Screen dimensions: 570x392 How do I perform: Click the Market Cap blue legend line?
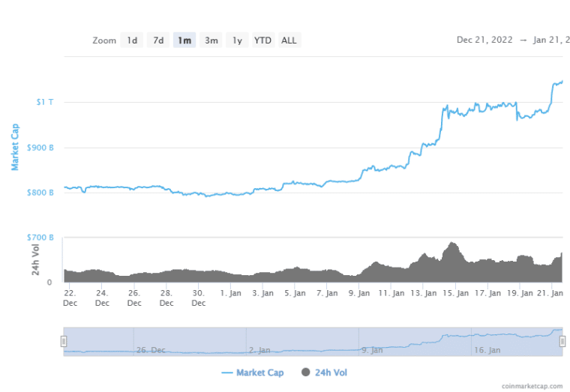pyautogui.click(x=228, y=373)
